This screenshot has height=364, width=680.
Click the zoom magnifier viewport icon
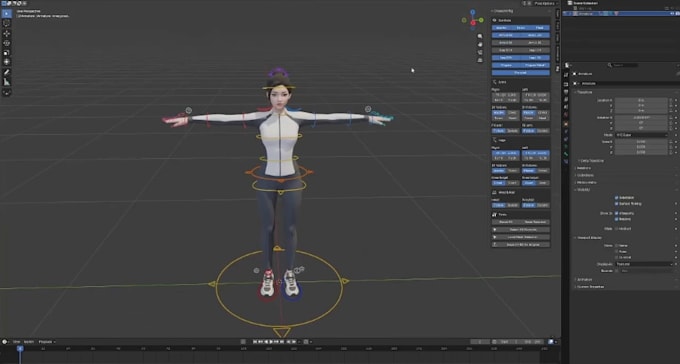point(480,36)
